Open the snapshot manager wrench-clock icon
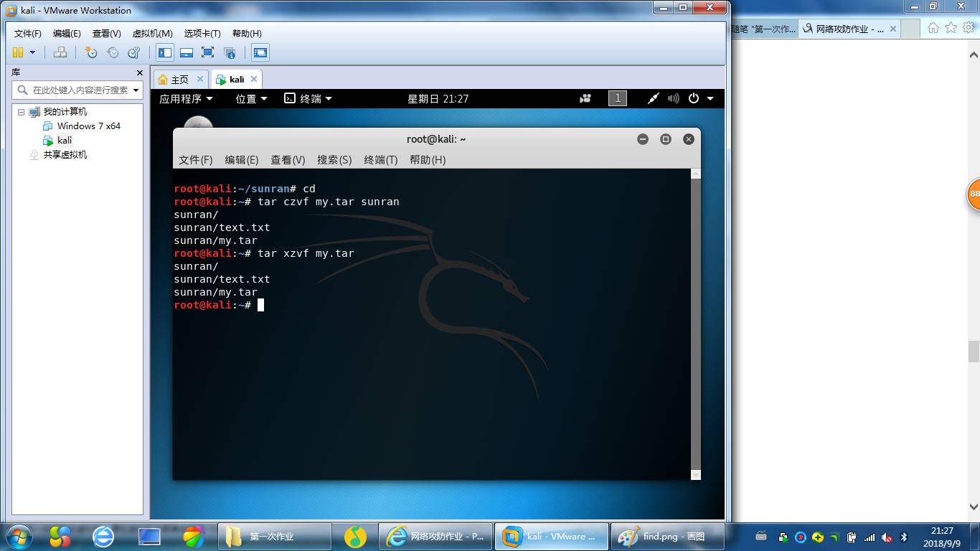The width and height of the screenshot is (980, 551). tap(134, 52)
